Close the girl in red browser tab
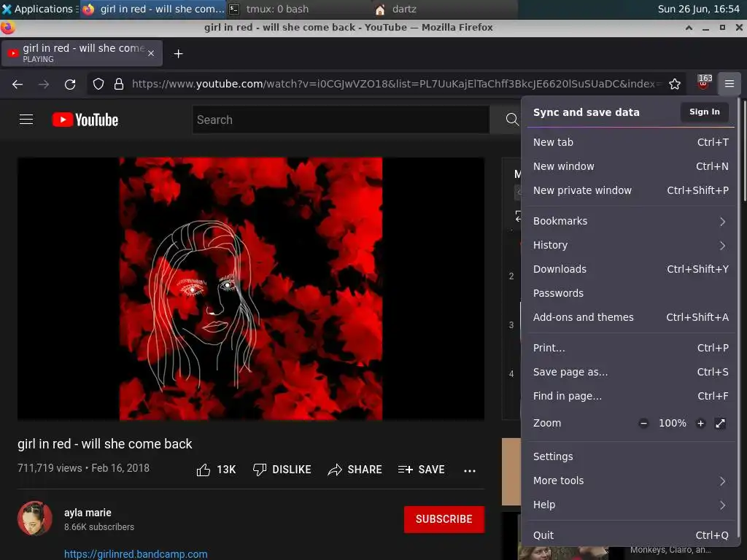 point(151,53)
